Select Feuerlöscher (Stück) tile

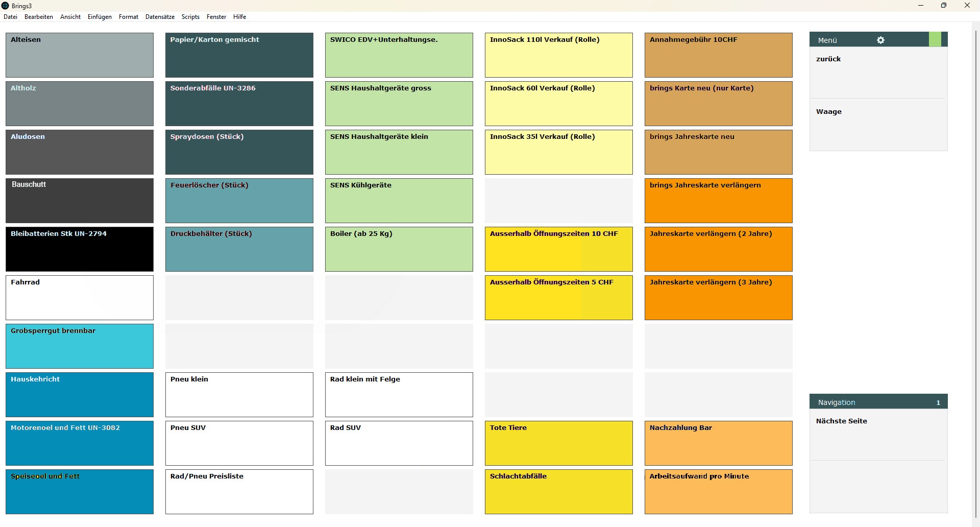pos(239,201)
